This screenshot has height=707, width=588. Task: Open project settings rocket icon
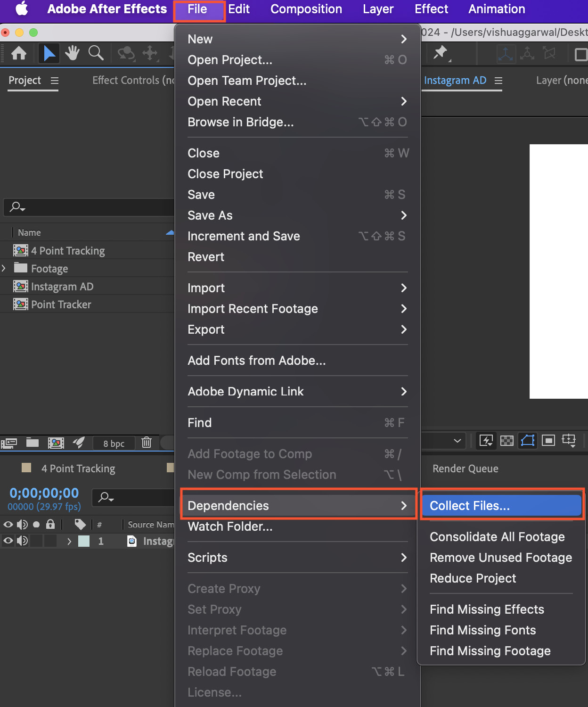79,442
